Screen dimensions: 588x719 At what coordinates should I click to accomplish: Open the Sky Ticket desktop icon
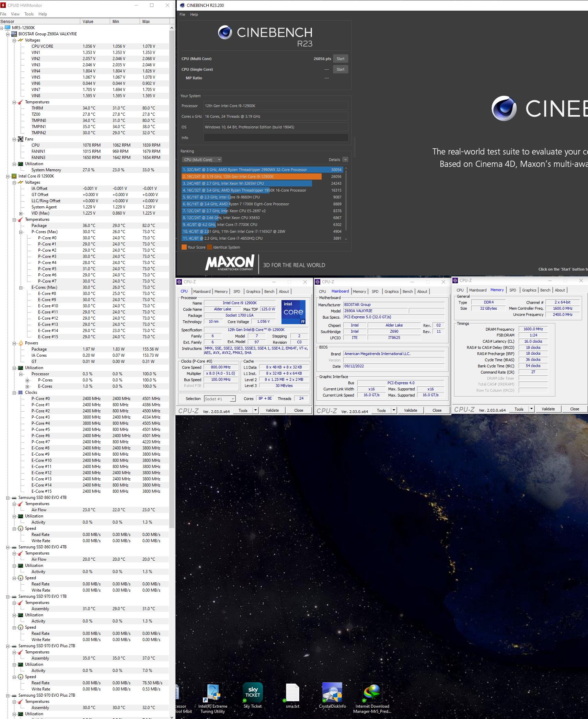pyautogui.click(x=253, y=696)
